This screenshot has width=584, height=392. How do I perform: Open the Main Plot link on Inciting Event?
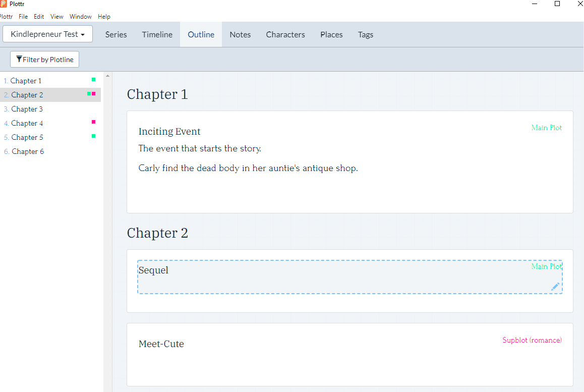pos(546,128)
